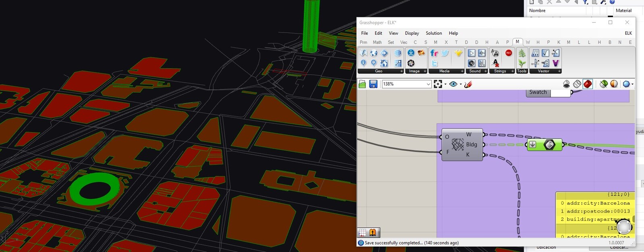Enable shaded preview mode with red cylinder
Viewport: 644px width, 252px height.
click(x=588, y=84)
